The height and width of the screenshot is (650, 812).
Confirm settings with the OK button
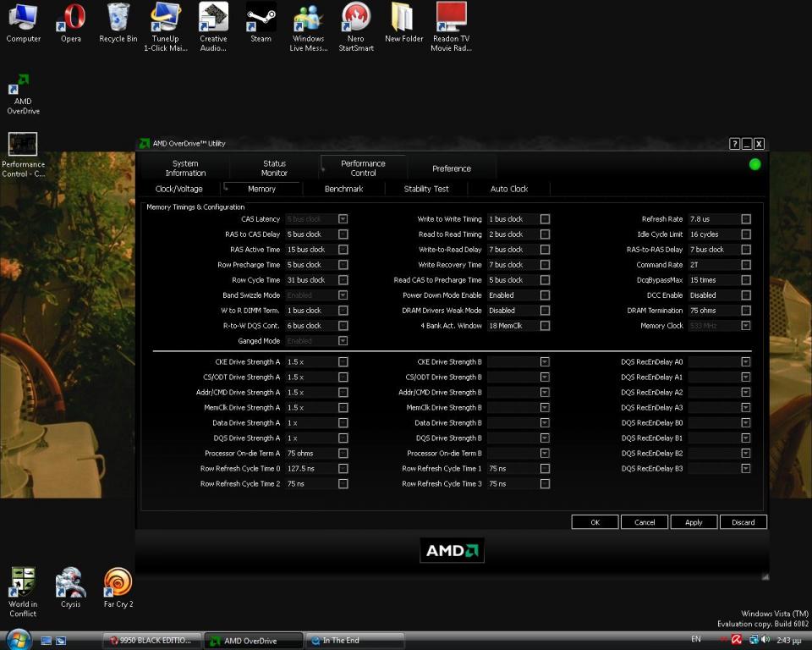tap(595, 522)
